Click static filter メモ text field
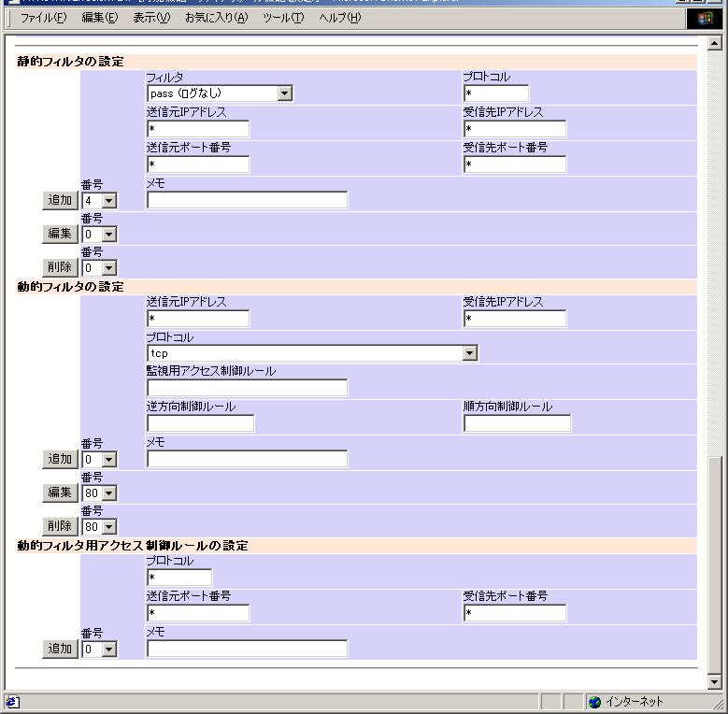 coord(247,200)
